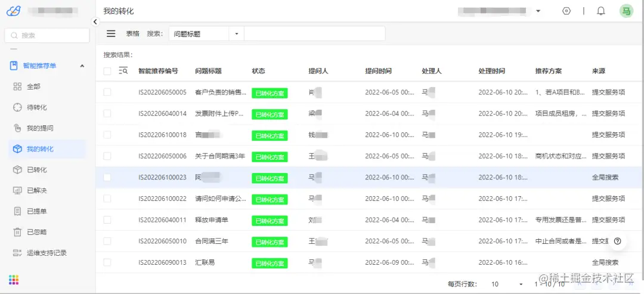Collapse the 智能推荐单 section arrow
644x294 pixels.
click(x=82, y=66)
